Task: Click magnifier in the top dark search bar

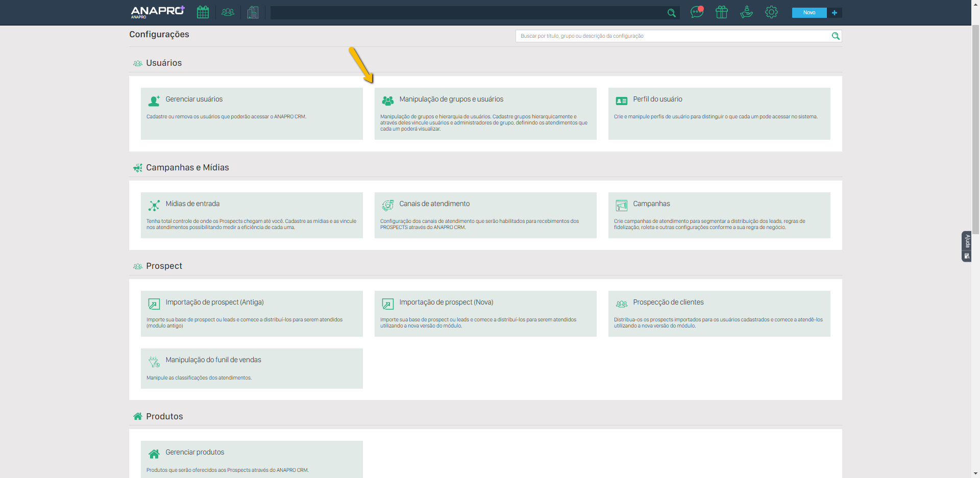Action: coord(671,13)
